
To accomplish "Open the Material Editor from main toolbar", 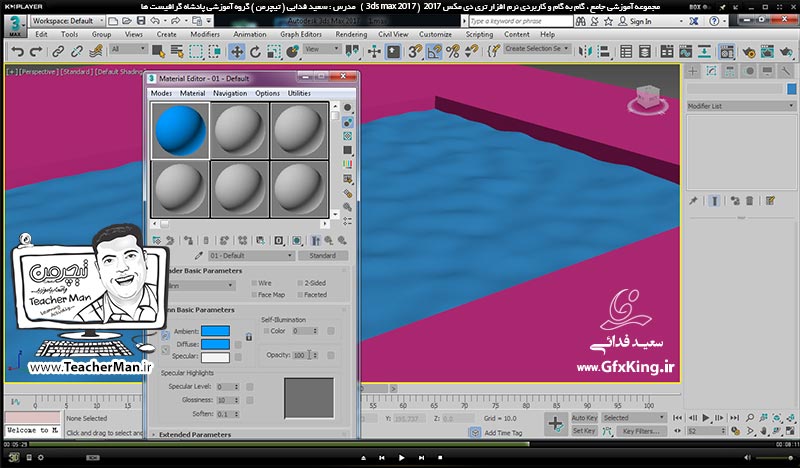I will click(x=727, y=52).
